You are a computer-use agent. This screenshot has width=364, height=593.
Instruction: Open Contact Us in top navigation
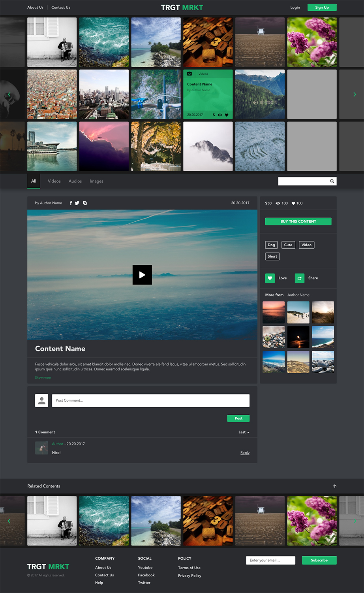click(61, 7)
